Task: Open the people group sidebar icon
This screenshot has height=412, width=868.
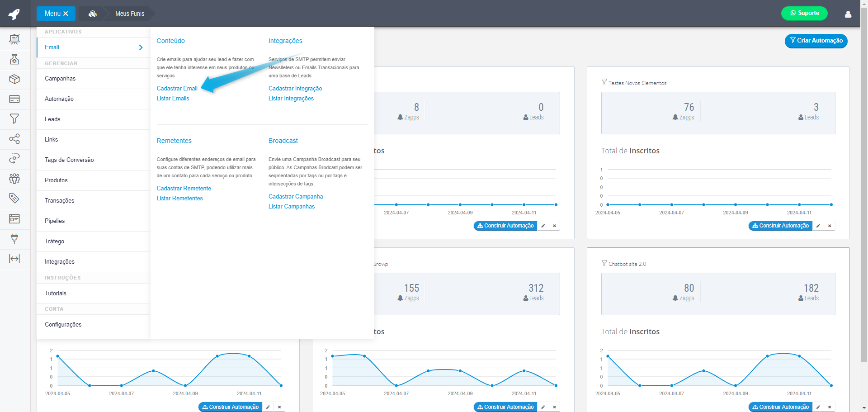Action: click(x=14, y=179)
